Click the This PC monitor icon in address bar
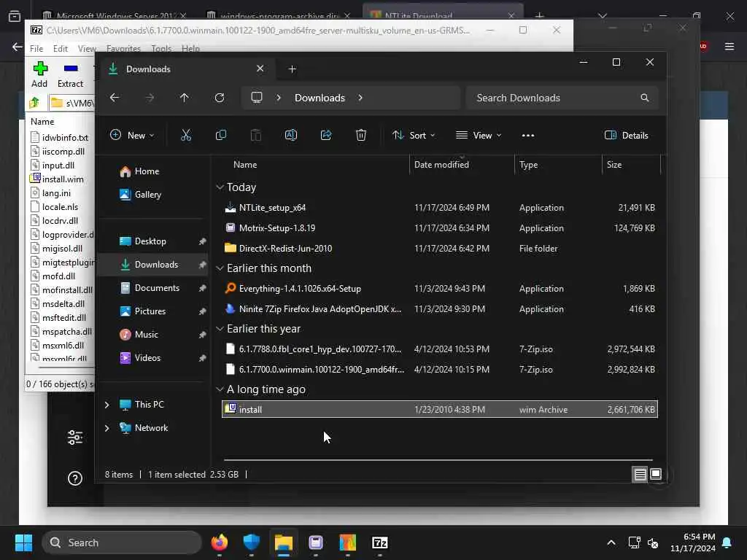Screen dimensions: 747x560 tap(257, 98)
